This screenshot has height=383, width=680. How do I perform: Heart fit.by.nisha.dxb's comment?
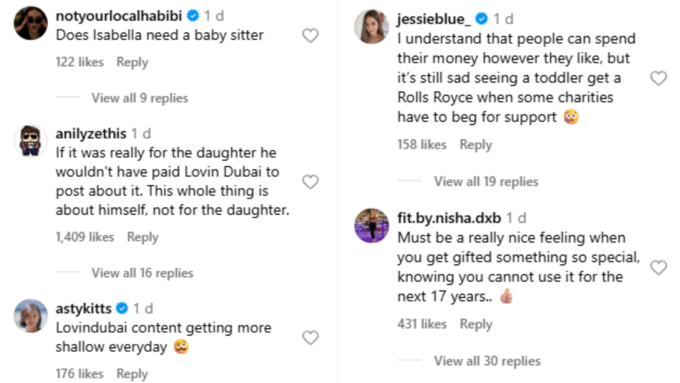point(658,267)
